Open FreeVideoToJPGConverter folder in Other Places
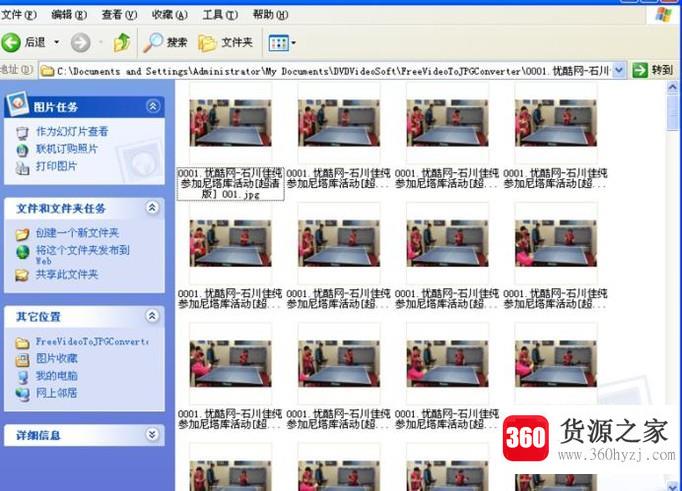Viewport: 682px width, 491px height. [92, 342]
